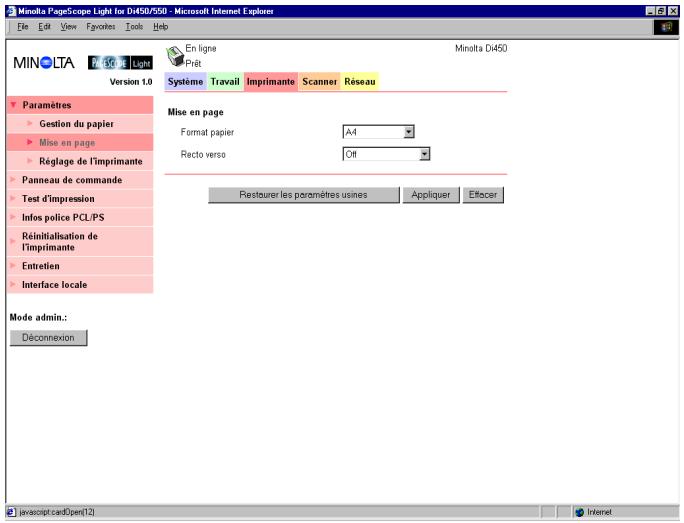Click the Windows flag throbber icon
Image resolution: width=684 pixels, height=523 pixels.
coord(666,27)
